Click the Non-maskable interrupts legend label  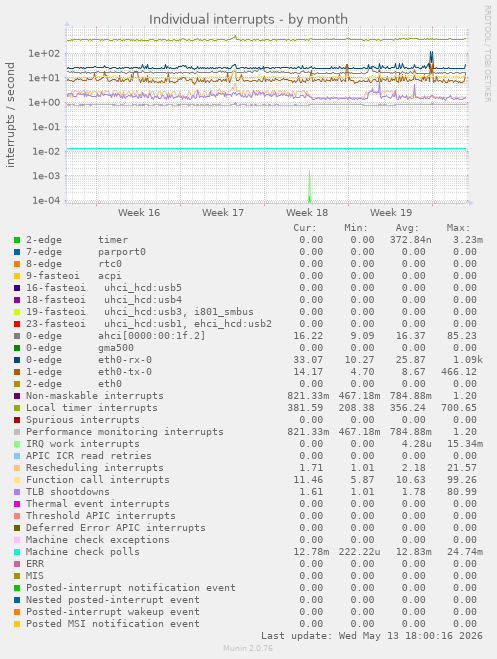[95, 396]
